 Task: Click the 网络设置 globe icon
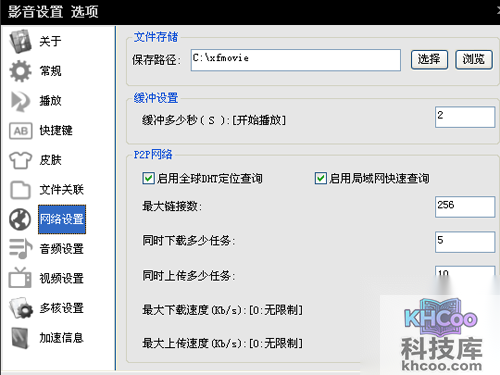tap(20, 219)
